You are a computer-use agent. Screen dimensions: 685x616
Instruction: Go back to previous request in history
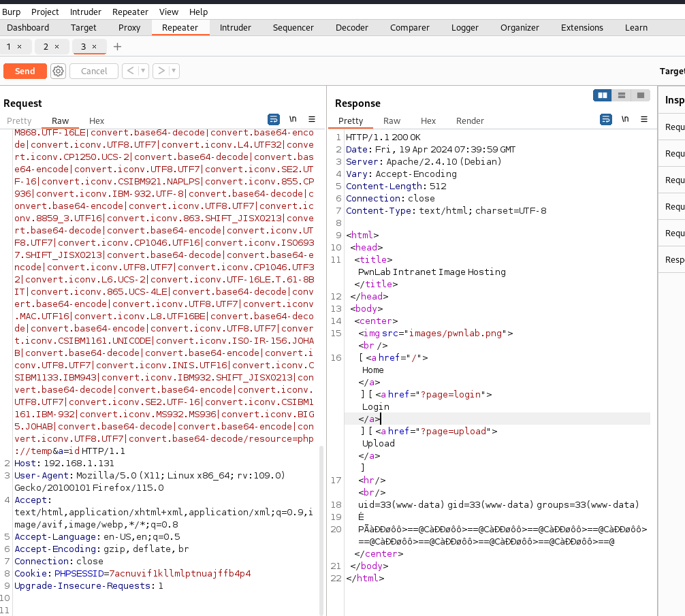130,71
